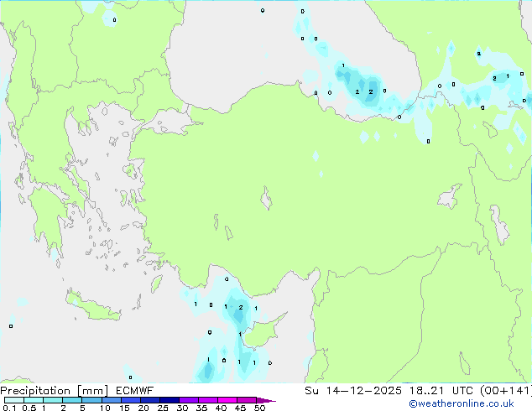Click Lake Tuz in central Turkey
The image size is (532, 411).
point(266,198)
